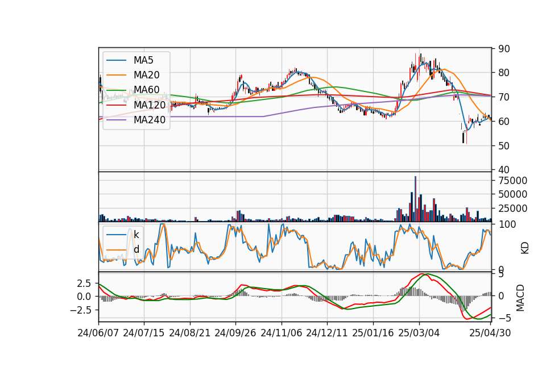Select the KD axis title
Viewport: 546px width, 392px height.
point(525,248)
